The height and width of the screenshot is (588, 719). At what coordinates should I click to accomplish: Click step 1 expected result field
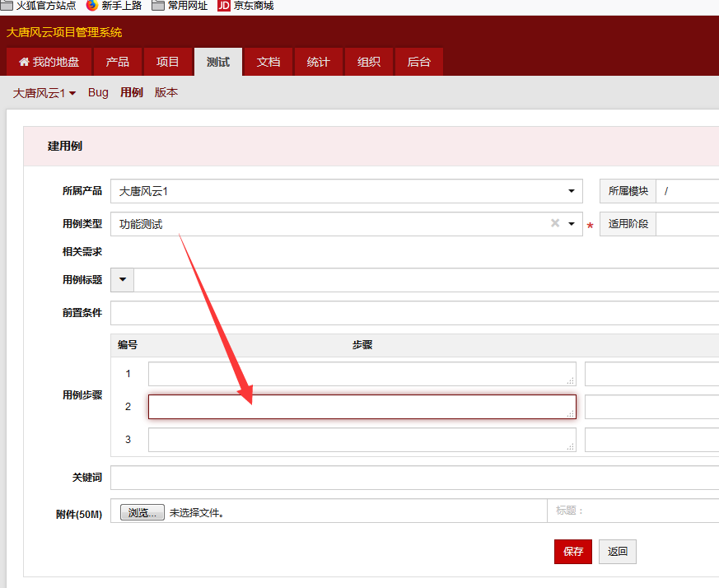click(x=651, y=374)
